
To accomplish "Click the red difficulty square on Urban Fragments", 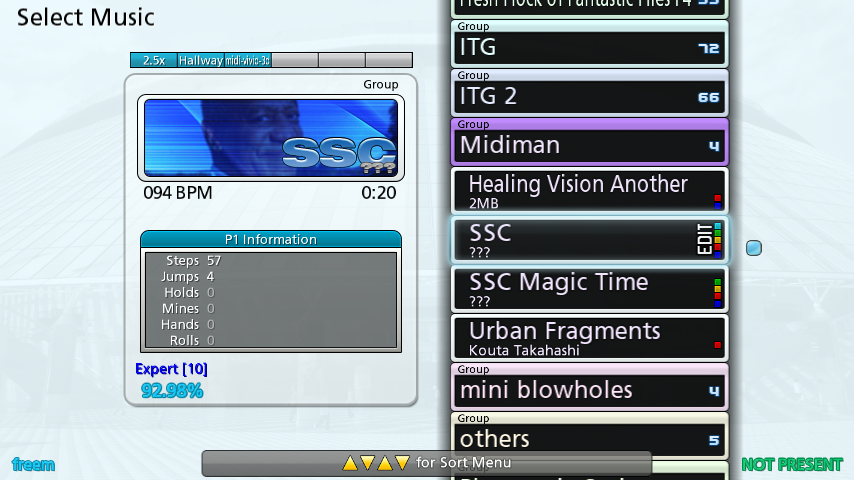I will click(717, 345).
